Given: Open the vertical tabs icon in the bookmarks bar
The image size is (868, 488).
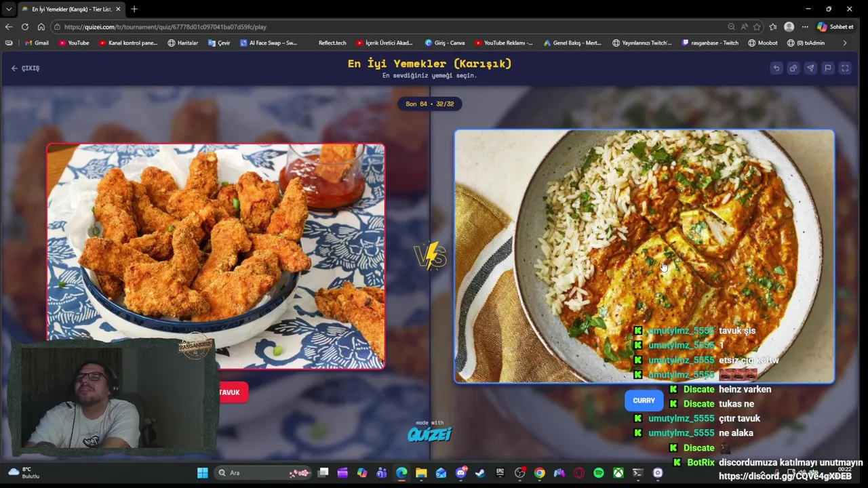Looking at the screenshot, I should tap(9, 43).
